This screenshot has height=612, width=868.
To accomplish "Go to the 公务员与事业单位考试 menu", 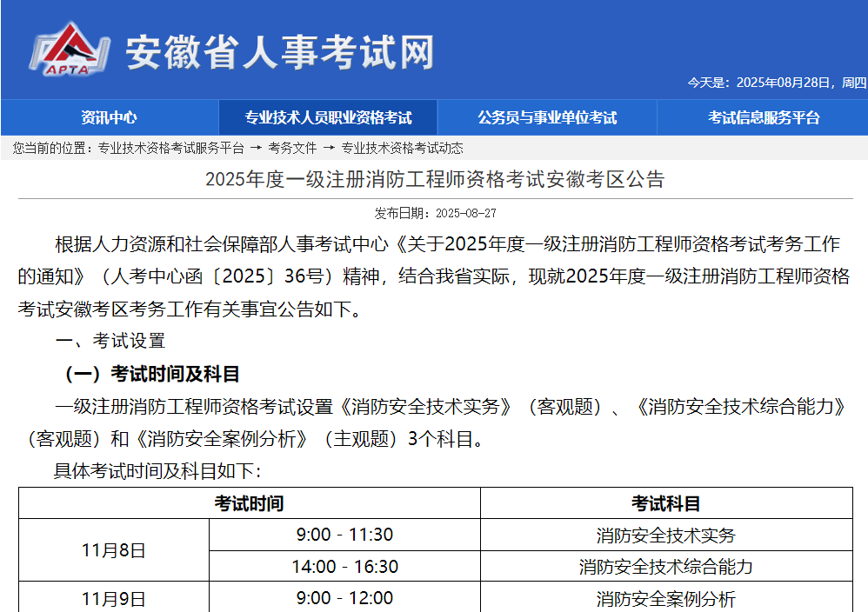I will click(x=547, y=117).
